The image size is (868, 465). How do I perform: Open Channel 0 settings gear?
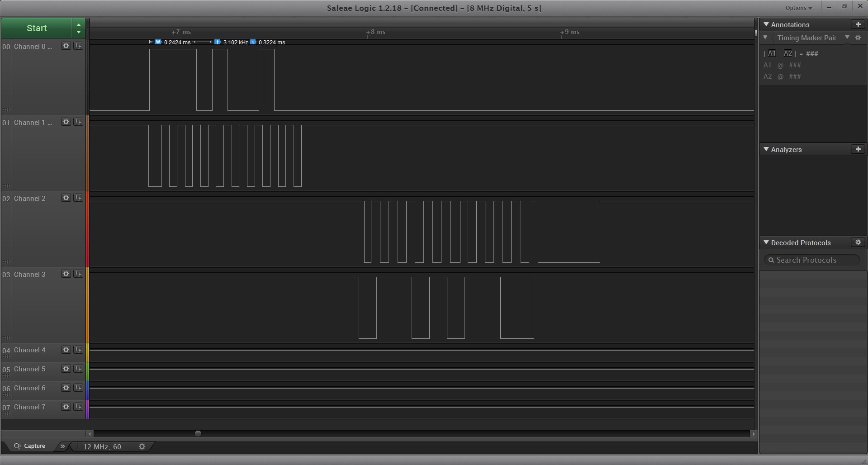(66, 46)
